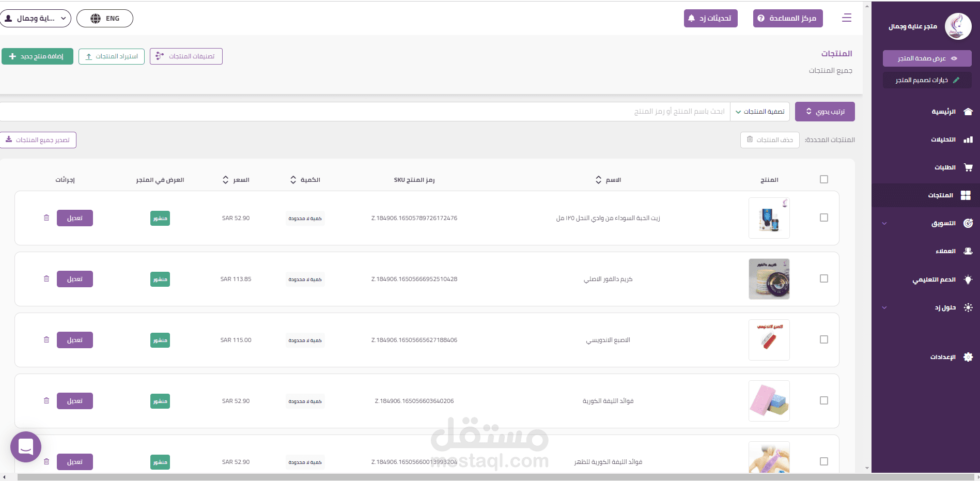The height and width of the screenshot is (481, 980).
Task: Go to الرئيسية in sidebar
Action: [x=944, y=112]
